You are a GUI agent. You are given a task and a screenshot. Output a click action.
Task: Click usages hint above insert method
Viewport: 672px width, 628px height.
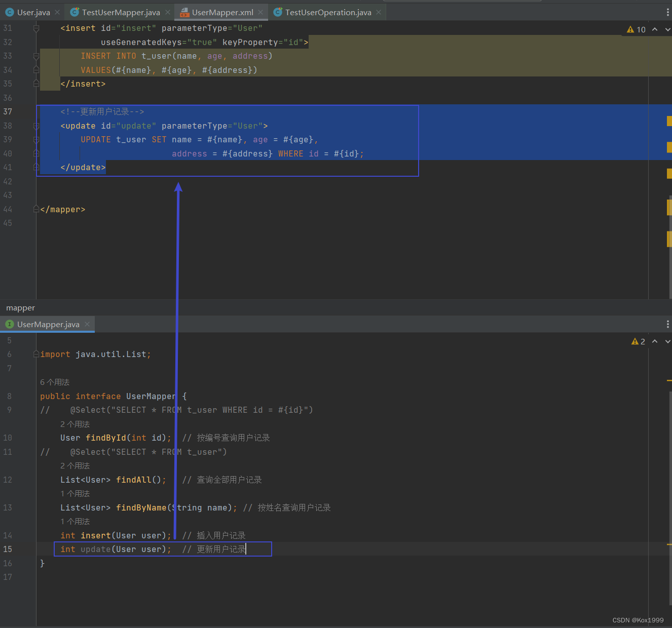pyautogui.click(x=75, y=522)
